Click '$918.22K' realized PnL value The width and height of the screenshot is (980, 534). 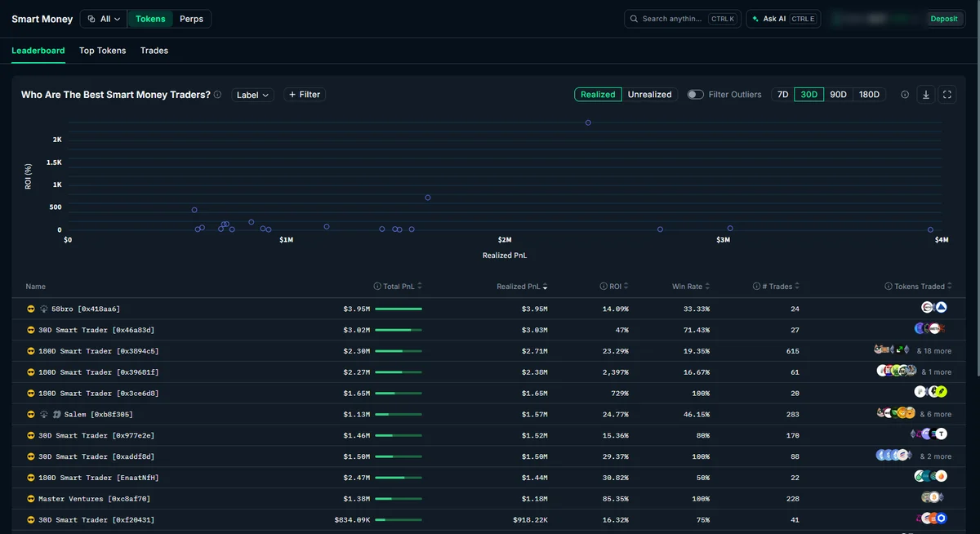(530, 520)
